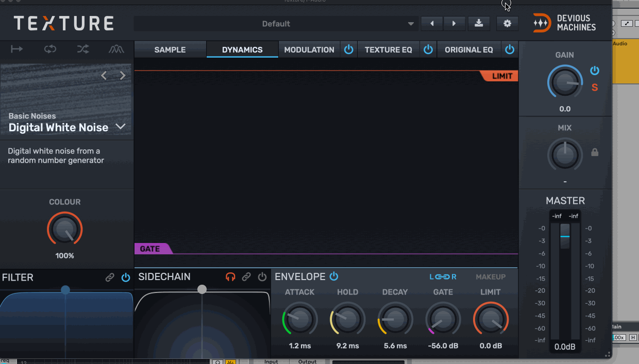Toggle the Sidechain power button

point(262,277)
